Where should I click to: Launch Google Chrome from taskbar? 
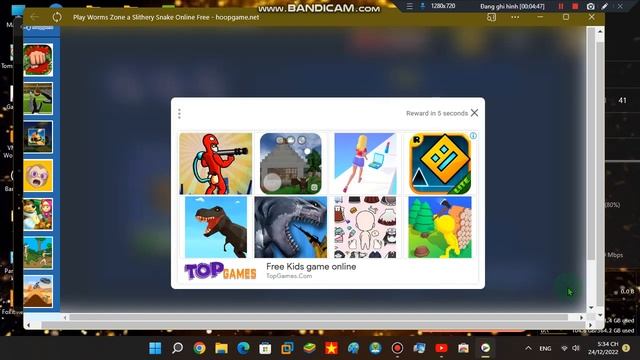199,348
